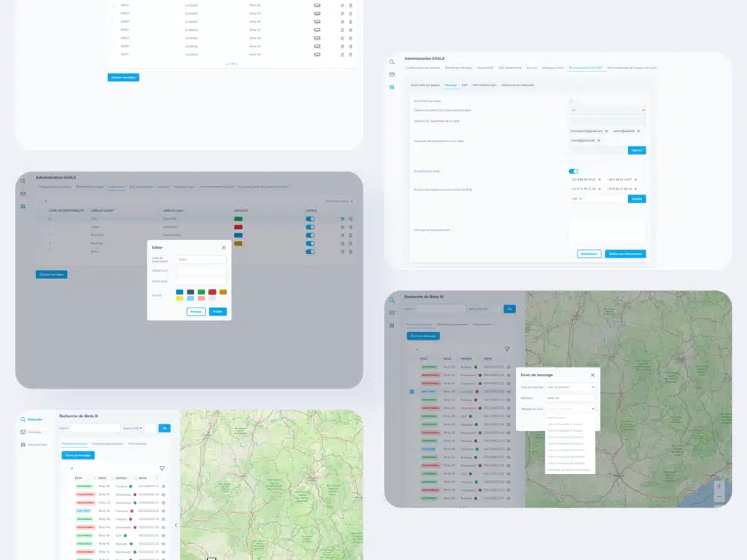Open delay dropdown in SOS settings form
The width and height of the screenshot is (747, 560).
(x=608, y=110)
